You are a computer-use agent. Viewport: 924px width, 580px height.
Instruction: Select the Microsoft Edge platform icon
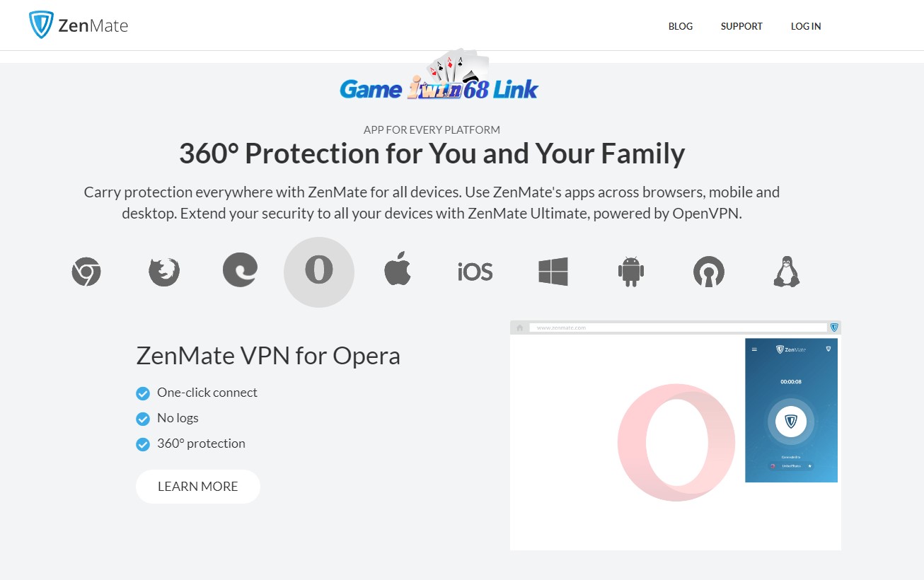241,272
